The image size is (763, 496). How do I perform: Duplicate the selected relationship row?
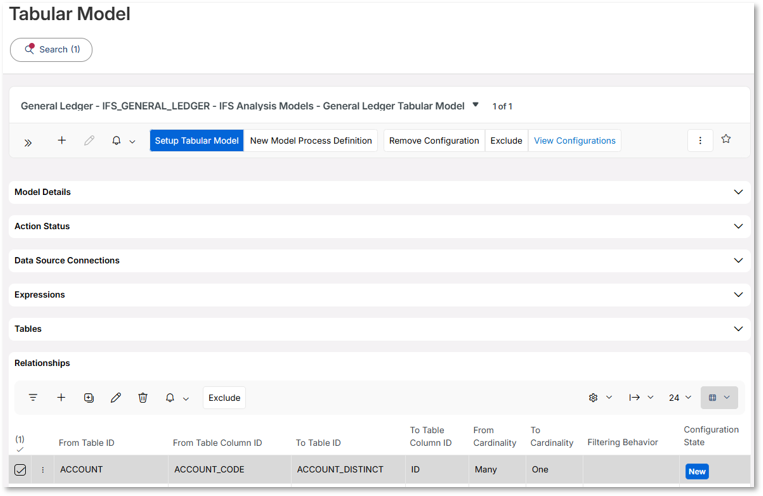89,398
